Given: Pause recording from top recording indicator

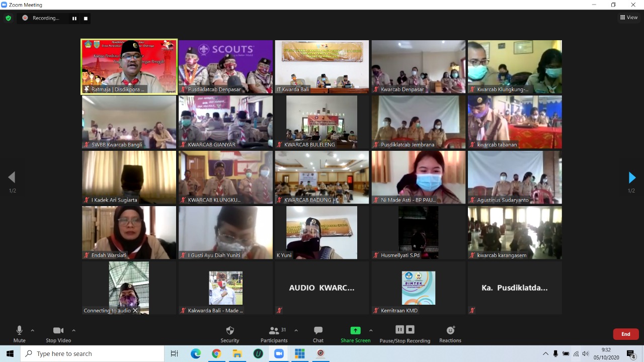Looking at the screenshot, I should pyautogui.click(x=74, y=18).
